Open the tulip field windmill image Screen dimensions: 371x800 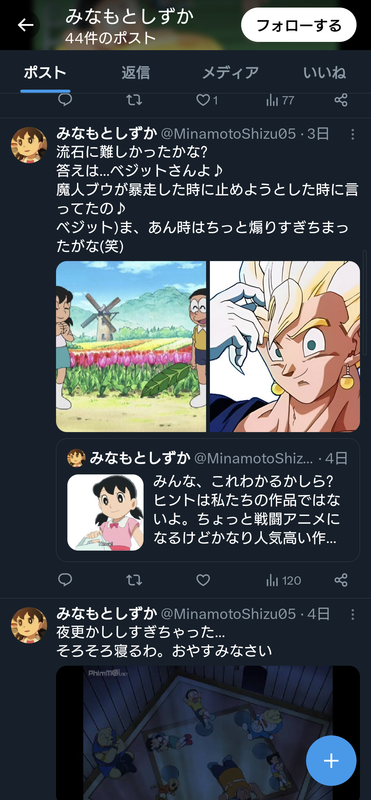pos(131,346)
